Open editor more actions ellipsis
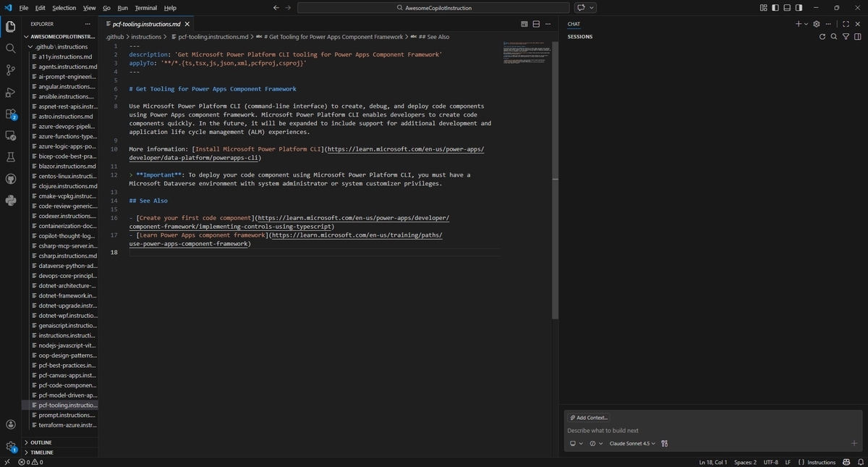This screenshot has height=467, width=868. click(548, 24)
